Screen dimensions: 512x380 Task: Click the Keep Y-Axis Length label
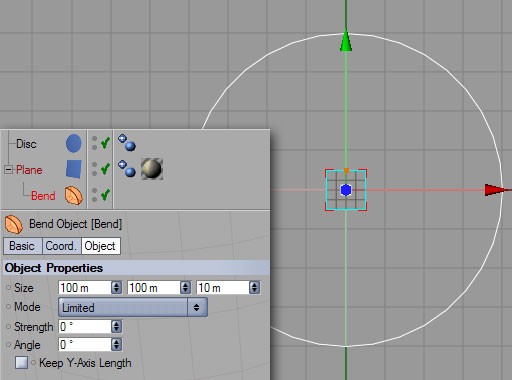coord(85,363)
